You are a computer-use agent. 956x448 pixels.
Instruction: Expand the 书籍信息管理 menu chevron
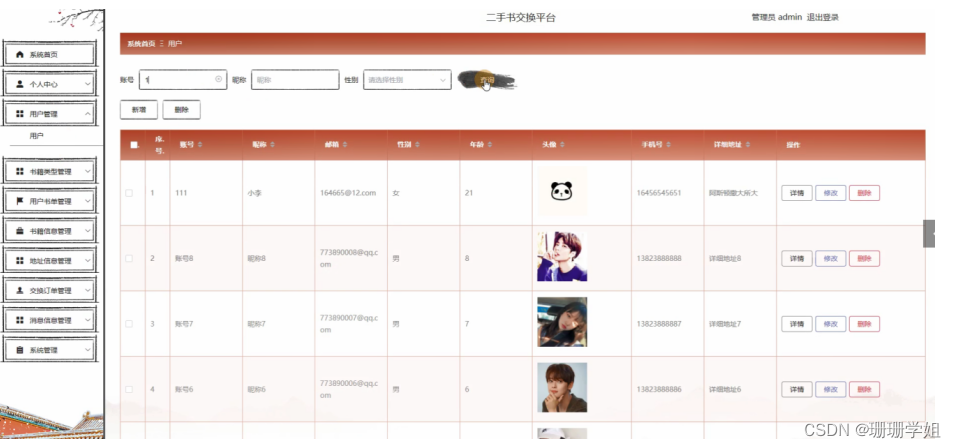[x=88, y=231]
